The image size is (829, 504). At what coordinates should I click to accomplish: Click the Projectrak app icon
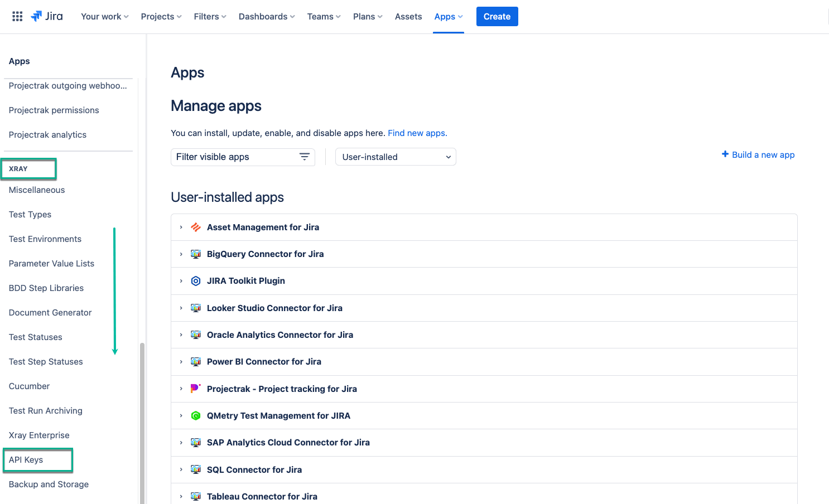click(196, 389)
